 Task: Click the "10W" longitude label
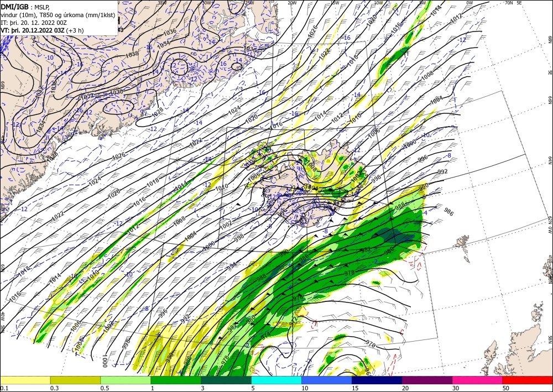[x=378, y=2]
